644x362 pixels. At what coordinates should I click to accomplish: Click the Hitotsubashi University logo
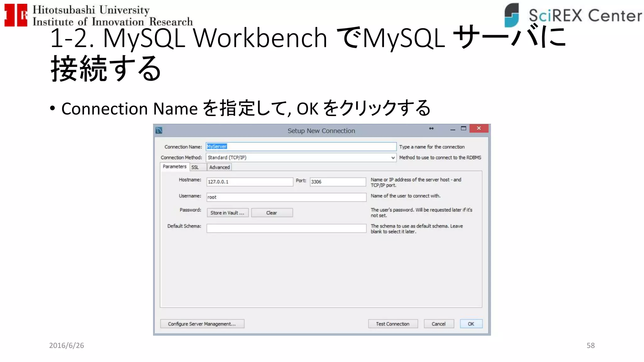(x=98, y=15)
